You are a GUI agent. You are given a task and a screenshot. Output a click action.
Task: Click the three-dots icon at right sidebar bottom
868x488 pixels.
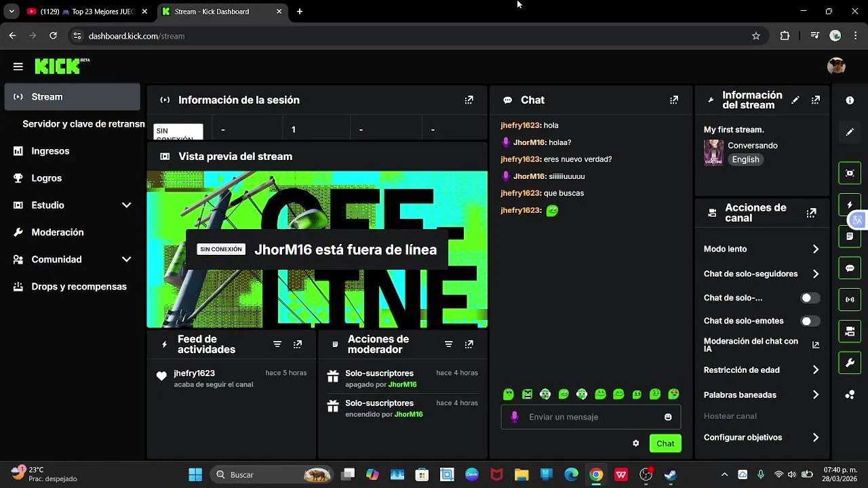click(x=850, y=395)
